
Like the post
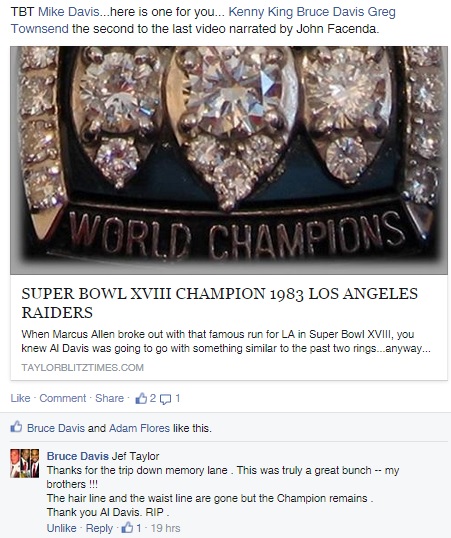[x=20, y=398]
